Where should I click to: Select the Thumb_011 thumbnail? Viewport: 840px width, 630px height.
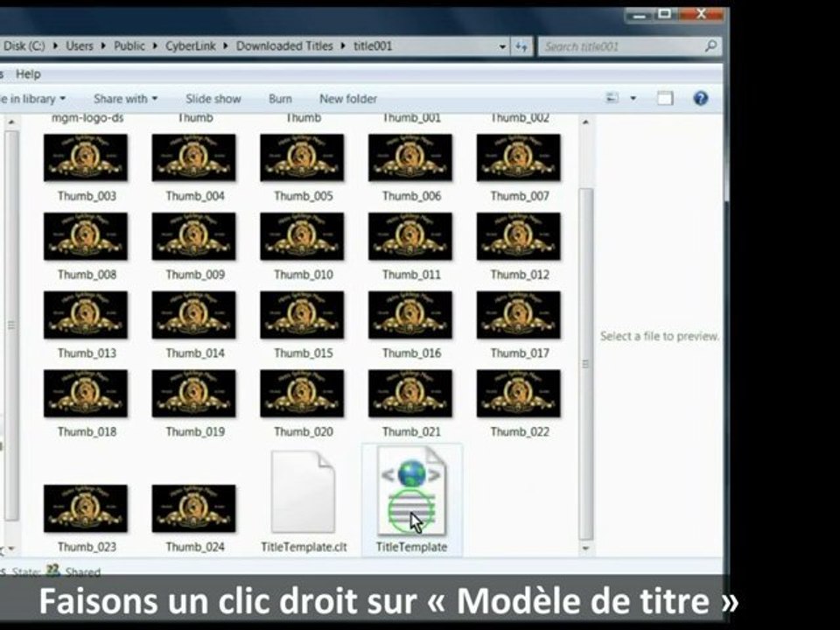(410, 236)
